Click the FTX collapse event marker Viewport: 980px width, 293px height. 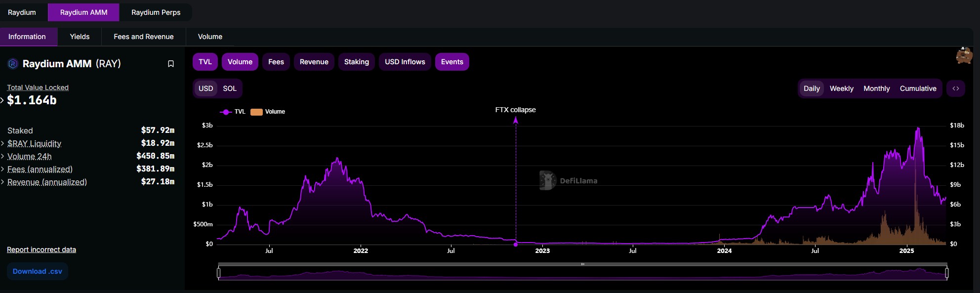(516, 244)
